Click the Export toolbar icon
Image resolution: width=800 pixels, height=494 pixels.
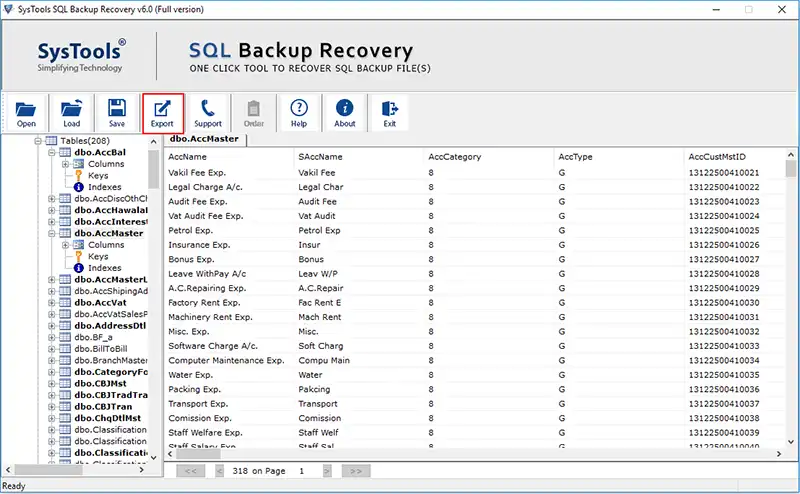point(162,108)
